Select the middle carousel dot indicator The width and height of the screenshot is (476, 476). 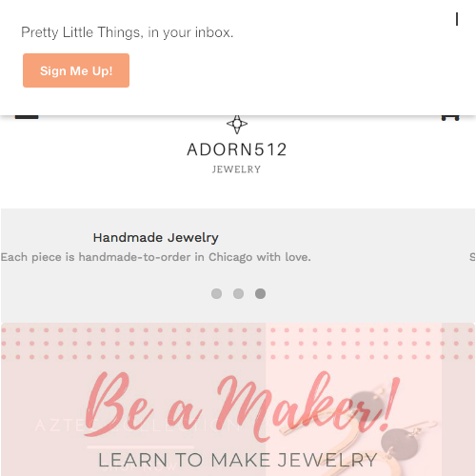coord(238,293)
